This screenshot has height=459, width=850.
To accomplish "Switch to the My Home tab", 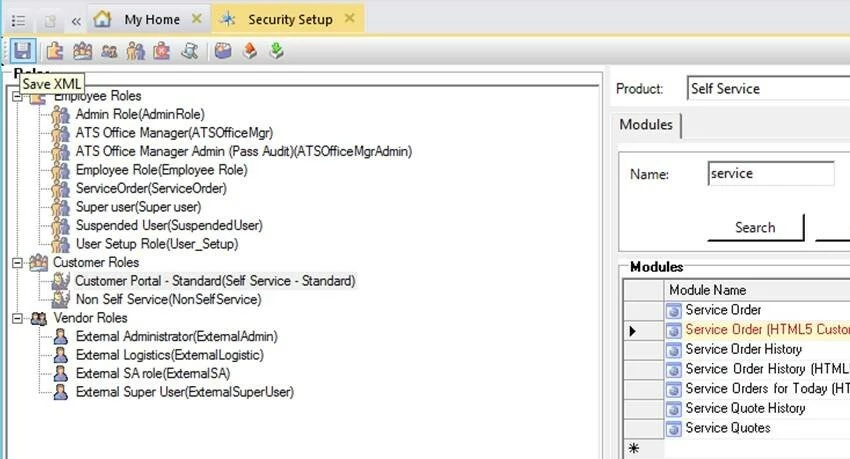I will [151, 19].
